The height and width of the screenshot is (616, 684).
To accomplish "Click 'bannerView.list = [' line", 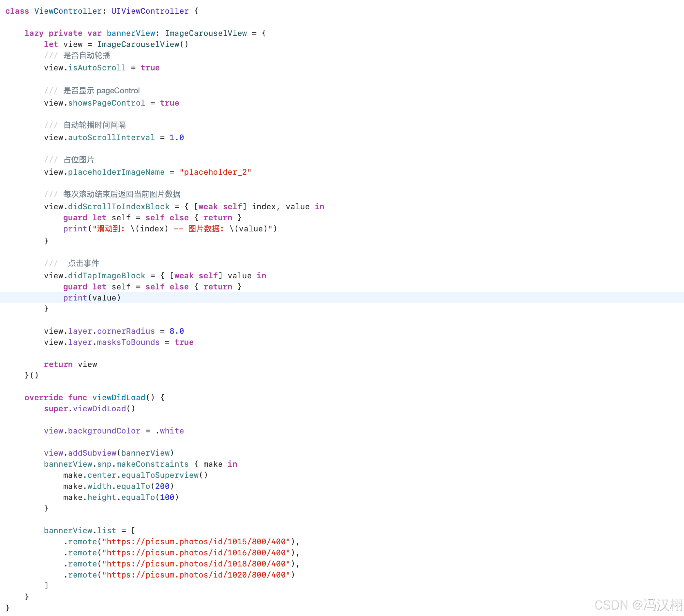I will (89, 530).
